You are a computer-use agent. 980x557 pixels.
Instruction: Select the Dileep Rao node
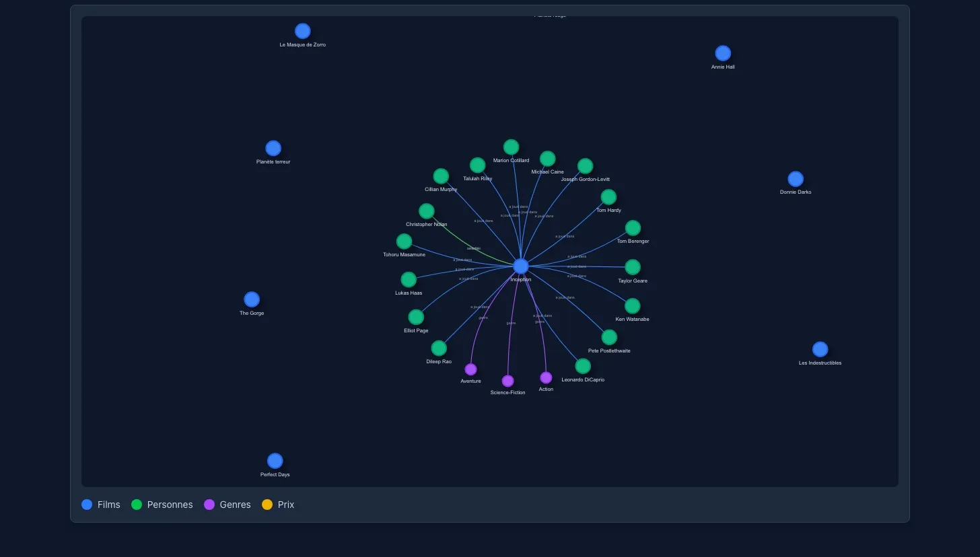point(439,348)
